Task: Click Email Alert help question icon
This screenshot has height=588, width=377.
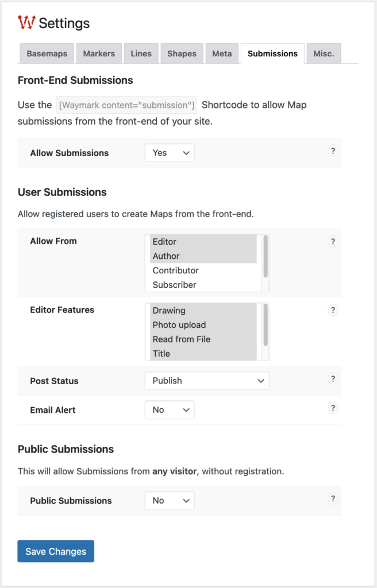Action: click(333, 408)
